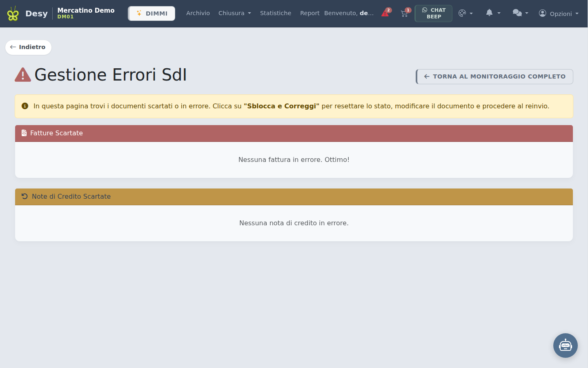This screenshot has width=588, height=368.
Task: Expand the Chiusura dropdown menu
Action: (x=235, y=13)
